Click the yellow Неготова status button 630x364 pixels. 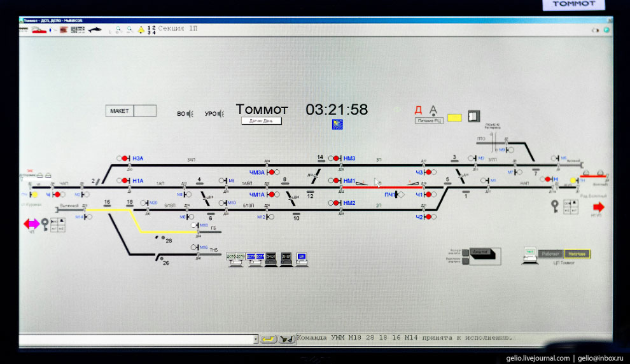[577, 254]
